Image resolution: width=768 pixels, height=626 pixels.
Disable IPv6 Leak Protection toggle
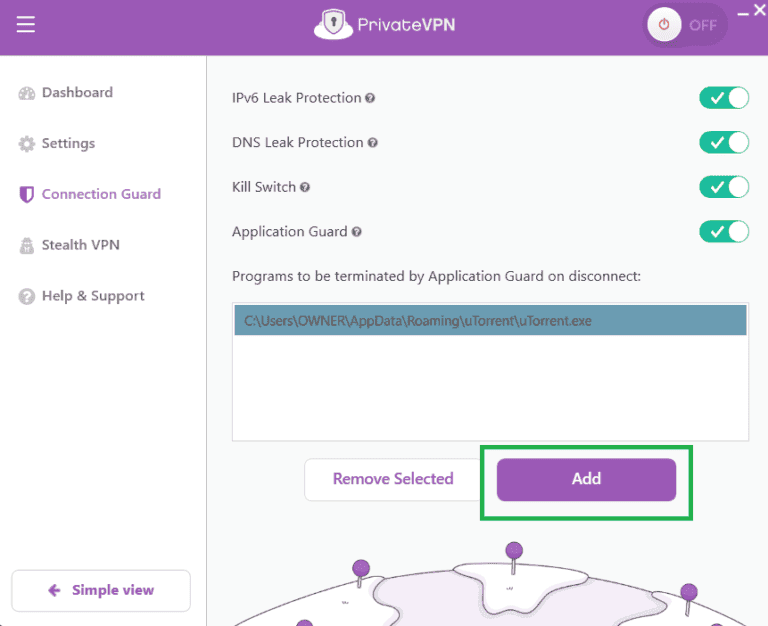pyautogui.click(x=724, y=98)
